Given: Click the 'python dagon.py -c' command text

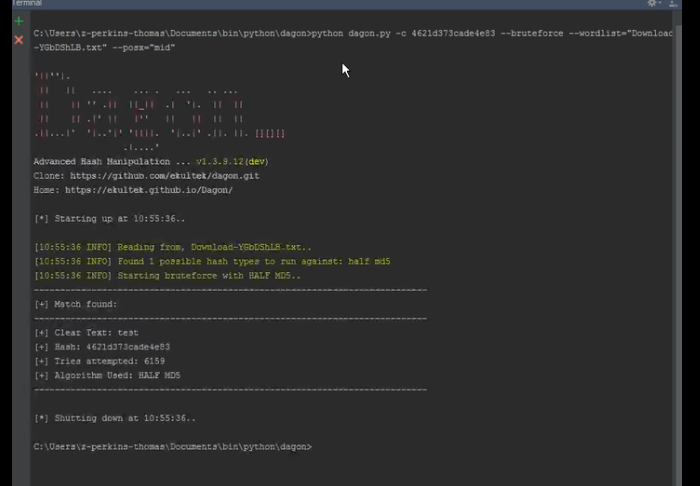Looking at the screenshot, I should click(359, 33).
